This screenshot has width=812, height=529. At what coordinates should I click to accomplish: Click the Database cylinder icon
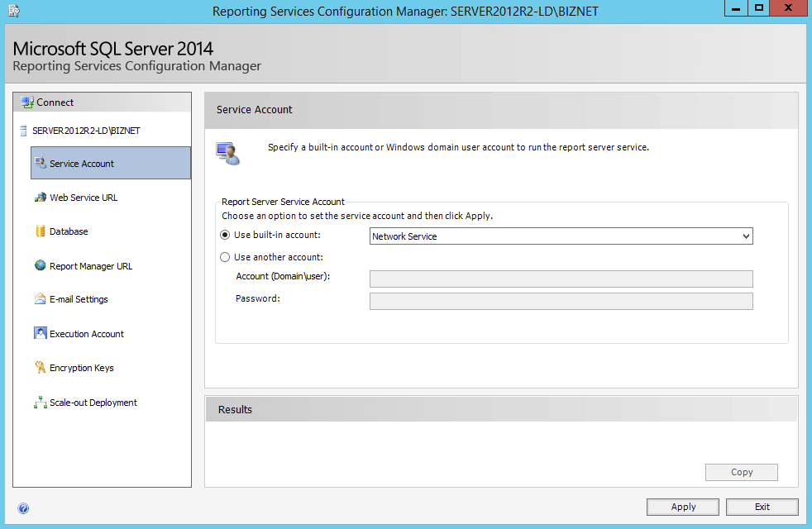click(41, 231)
